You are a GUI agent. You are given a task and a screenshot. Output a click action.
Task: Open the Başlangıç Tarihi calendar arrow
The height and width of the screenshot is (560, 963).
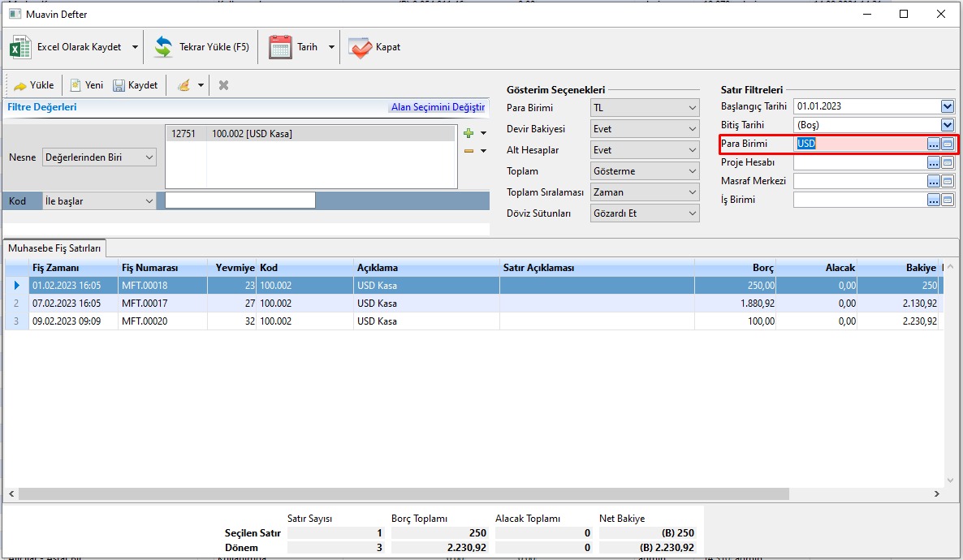pyautogui.click(x=947, y=106)
